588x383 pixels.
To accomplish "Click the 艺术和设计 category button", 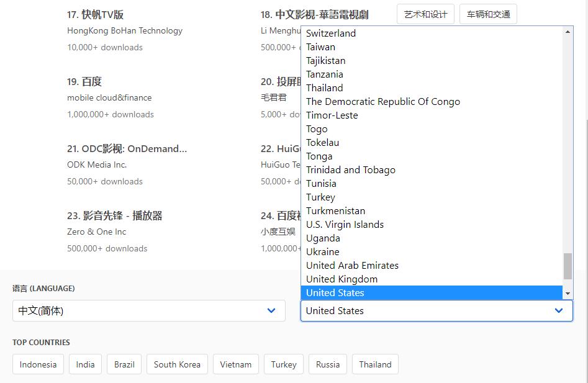I will pos(425,14).
